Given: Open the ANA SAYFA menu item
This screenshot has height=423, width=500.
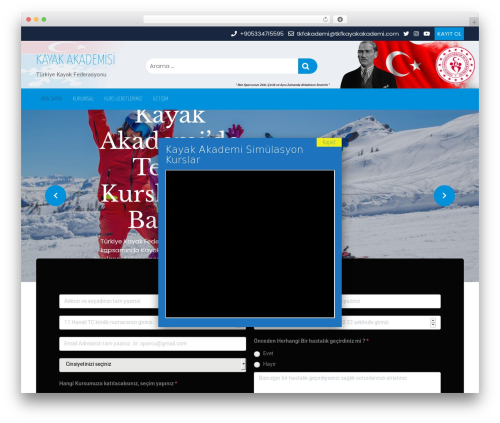Looking at the screenshot, I should point(51,99).
